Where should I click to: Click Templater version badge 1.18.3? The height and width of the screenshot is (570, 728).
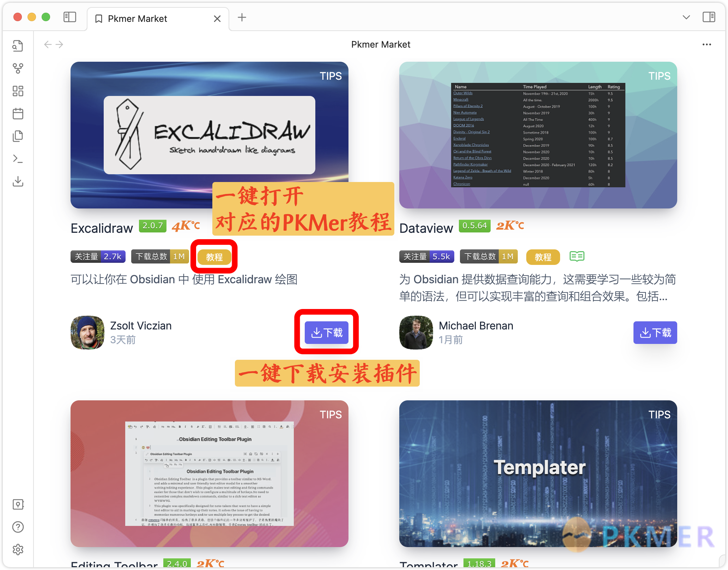point(479,563)
